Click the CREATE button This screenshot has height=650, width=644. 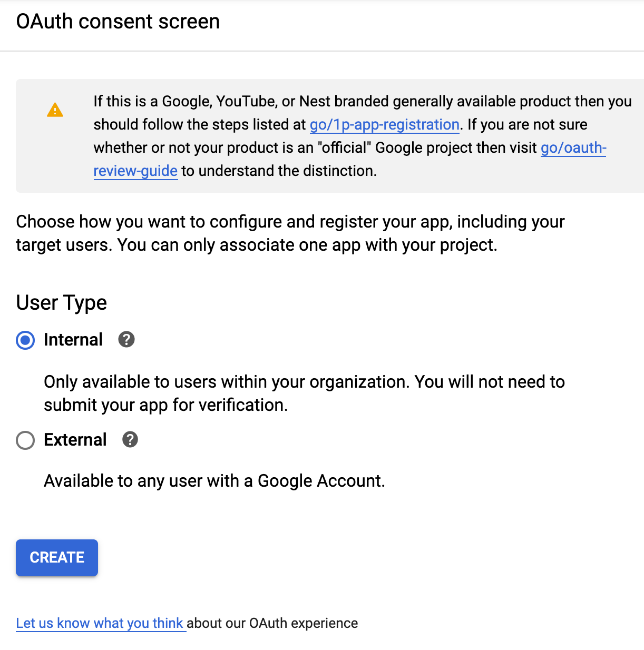(x=57, y=557)
